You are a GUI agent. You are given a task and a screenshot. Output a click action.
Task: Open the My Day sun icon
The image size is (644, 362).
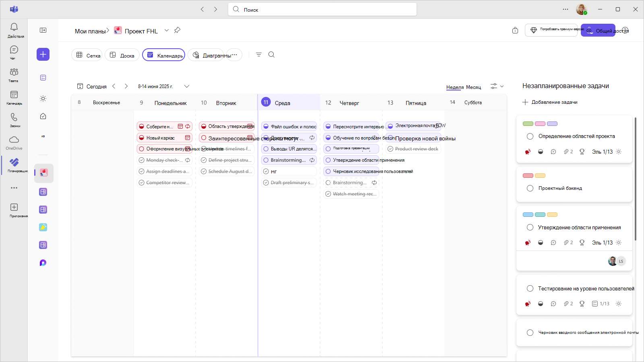(x=43, y=99)
